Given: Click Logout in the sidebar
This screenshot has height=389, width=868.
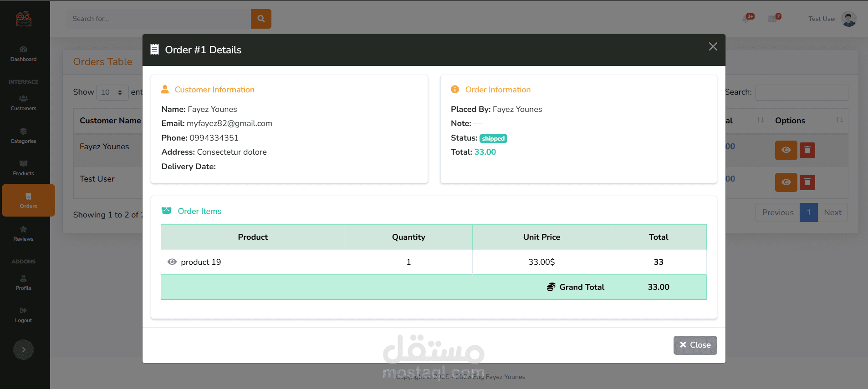Looking at the screenshot, I should coord(24,315).
